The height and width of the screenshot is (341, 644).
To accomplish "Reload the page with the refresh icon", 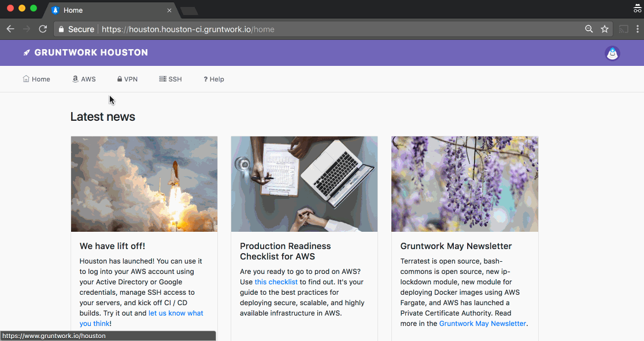I will click(x=43, y=29).
